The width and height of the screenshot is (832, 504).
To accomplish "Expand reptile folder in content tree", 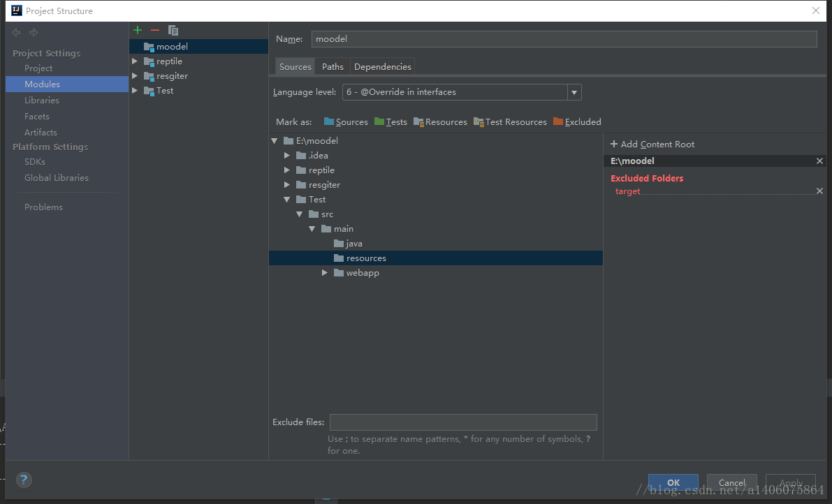I will click(287, 170).
